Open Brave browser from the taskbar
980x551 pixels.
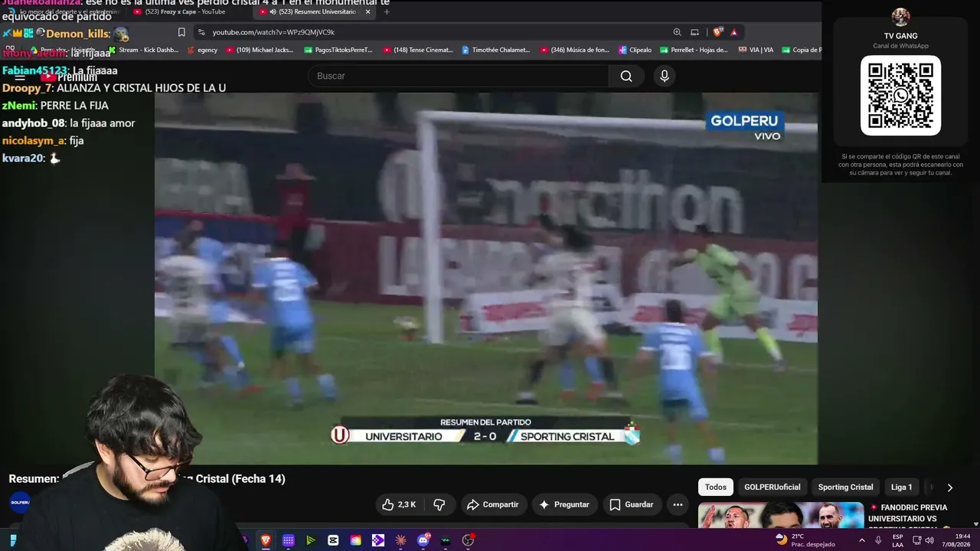(x=266, y=540)
